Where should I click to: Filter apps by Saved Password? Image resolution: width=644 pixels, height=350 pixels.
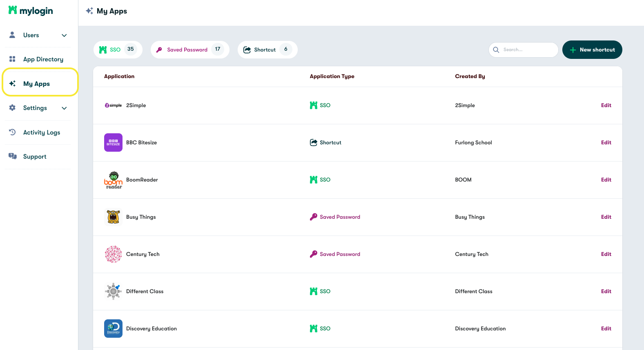point(190,49)
